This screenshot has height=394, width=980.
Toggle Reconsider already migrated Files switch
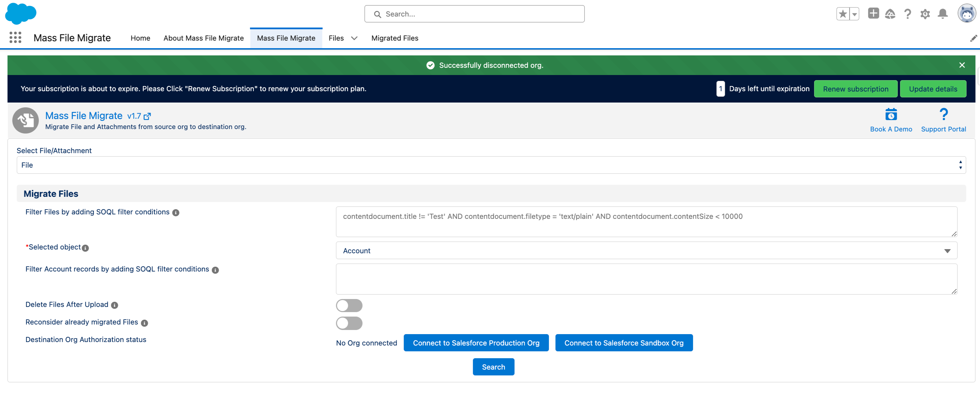click(x=349, y=323)
